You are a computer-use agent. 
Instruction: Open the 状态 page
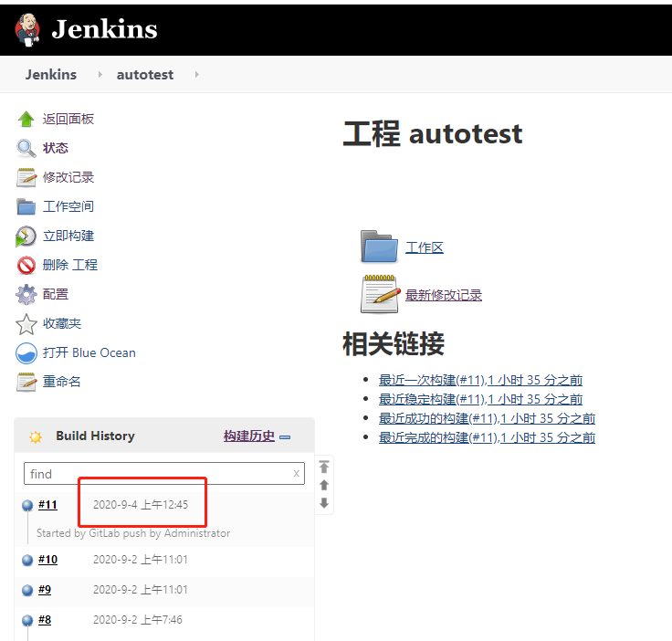pyautogui.click(x=56, y=148)
